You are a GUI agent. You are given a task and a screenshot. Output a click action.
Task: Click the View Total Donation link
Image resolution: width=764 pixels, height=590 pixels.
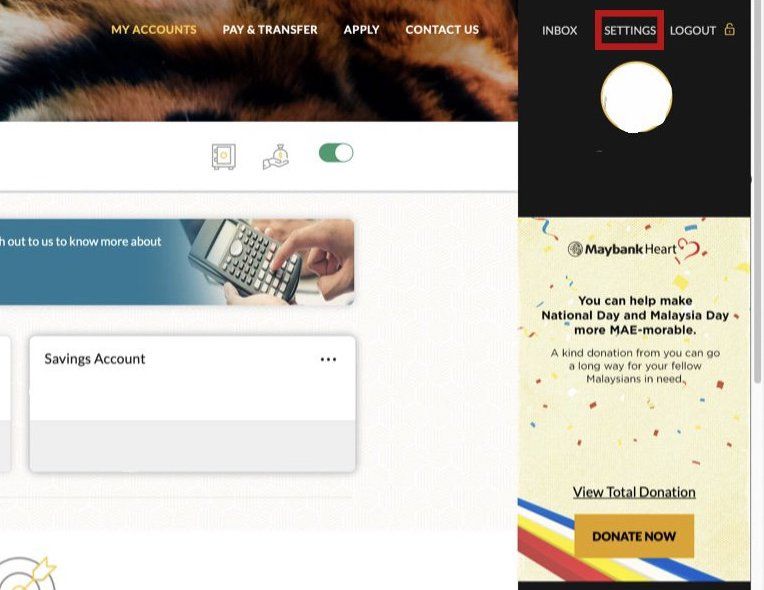click(634, 492)
